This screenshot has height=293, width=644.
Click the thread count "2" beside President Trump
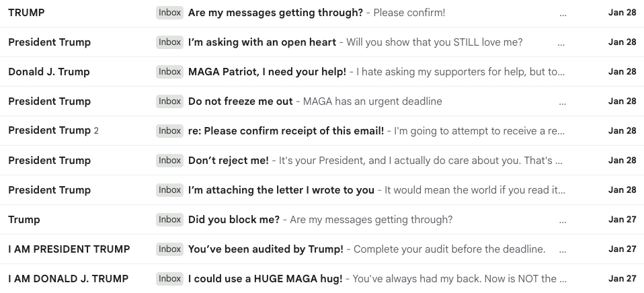coord(96,131)
